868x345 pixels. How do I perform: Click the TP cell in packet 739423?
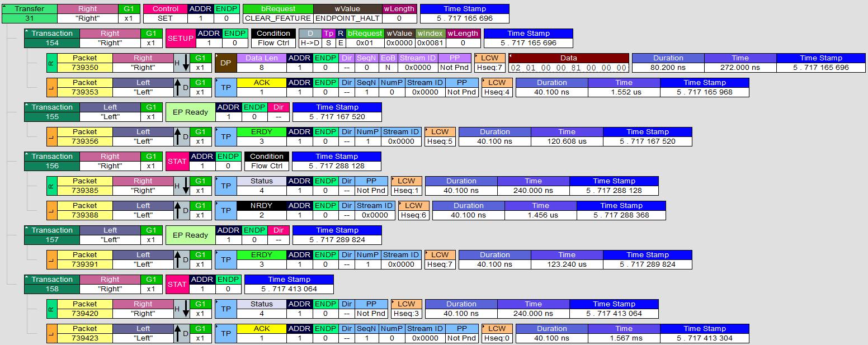(x=225, y=333)
